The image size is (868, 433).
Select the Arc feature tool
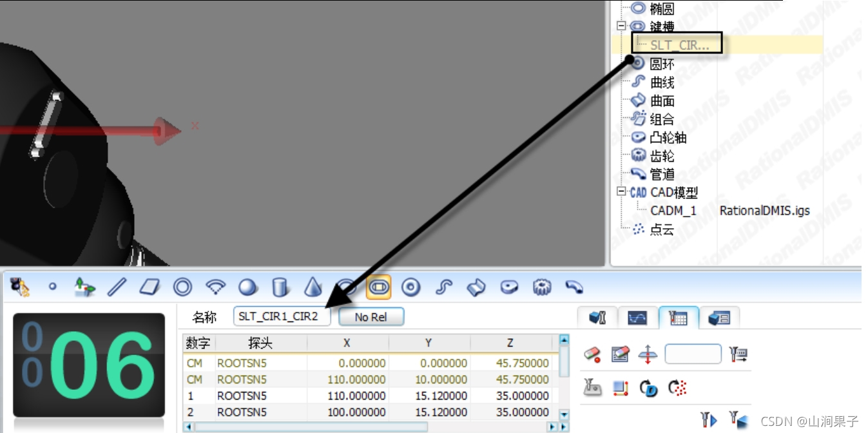215,287
